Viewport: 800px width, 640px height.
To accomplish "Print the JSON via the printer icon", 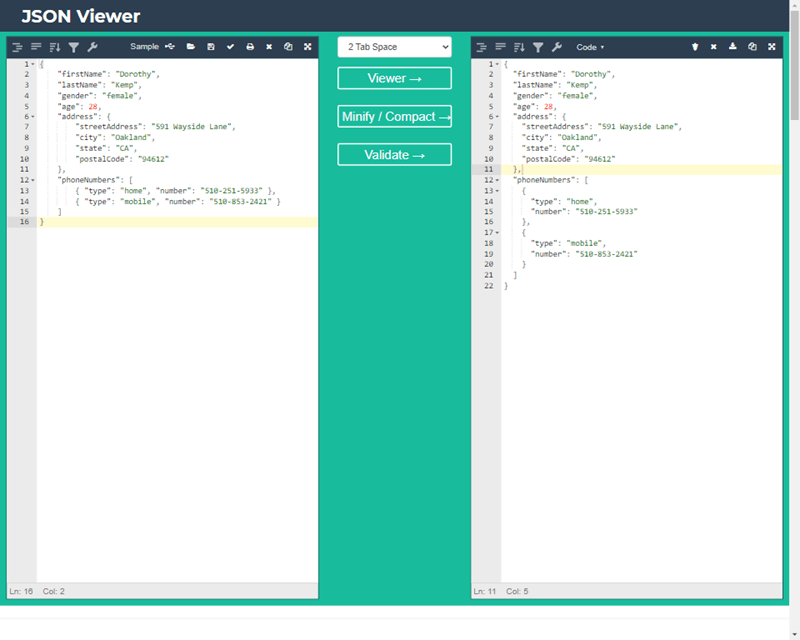I will [x=250, y=47].
